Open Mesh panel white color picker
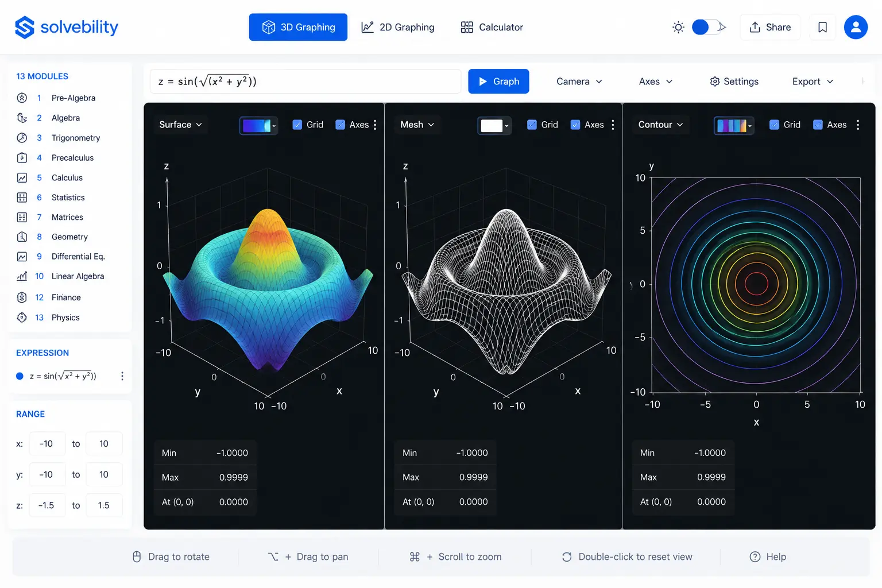Viewport: 882px width, 588px height. pos(494,125)
